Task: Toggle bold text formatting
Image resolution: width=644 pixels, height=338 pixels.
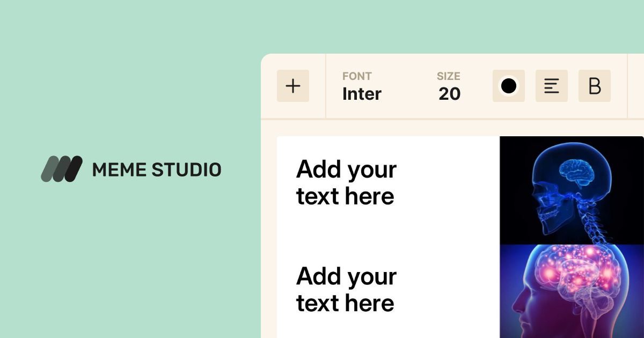Action: click(595, 86)
